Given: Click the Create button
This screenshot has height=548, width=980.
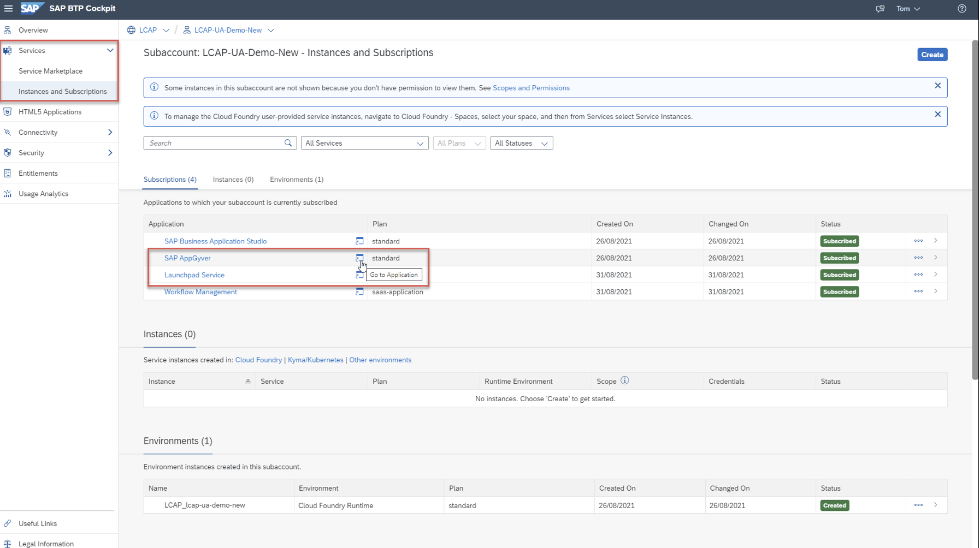Looking at the screenshot, I should point(932,55).
